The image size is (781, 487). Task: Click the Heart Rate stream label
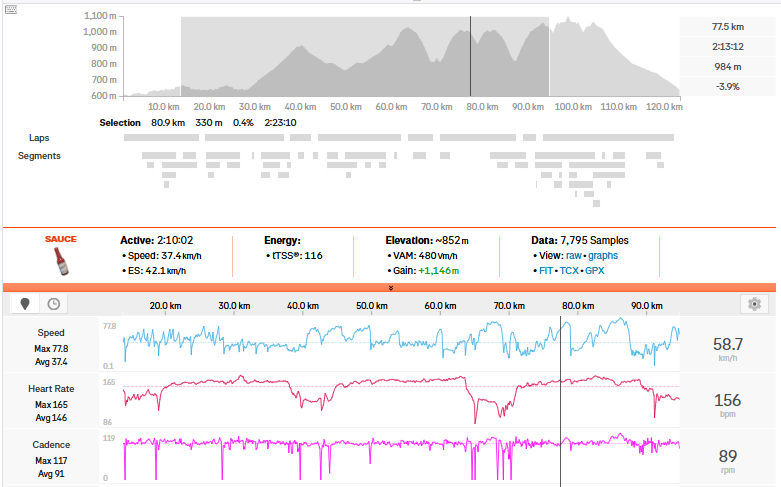click(x=51, y=388)
